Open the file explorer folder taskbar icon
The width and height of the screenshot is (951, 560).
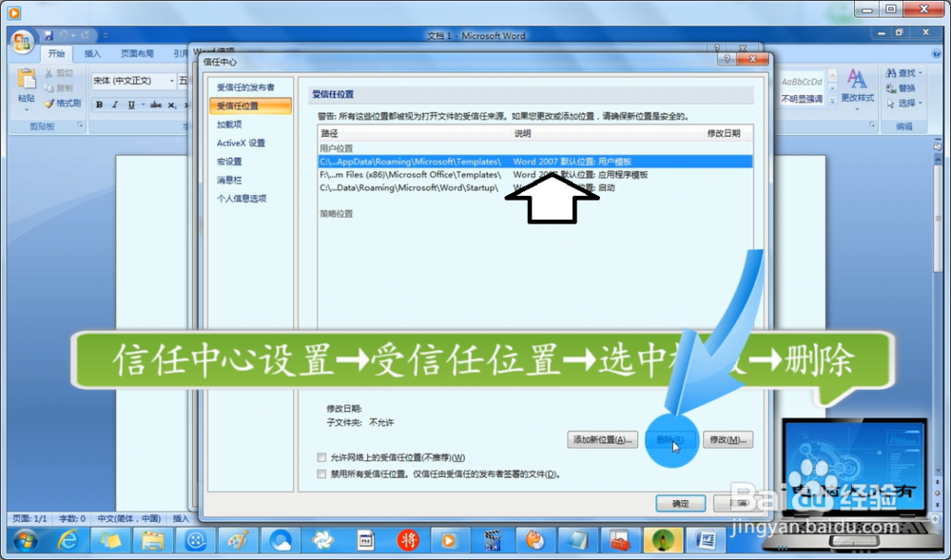point(152,541)
